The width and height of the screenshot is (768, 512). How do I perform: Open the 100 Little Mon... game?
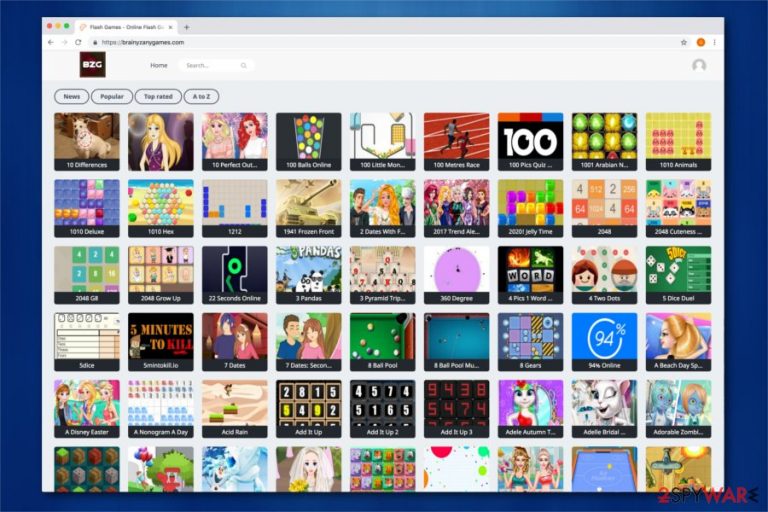pyautogui.click(x=383, y=142)
